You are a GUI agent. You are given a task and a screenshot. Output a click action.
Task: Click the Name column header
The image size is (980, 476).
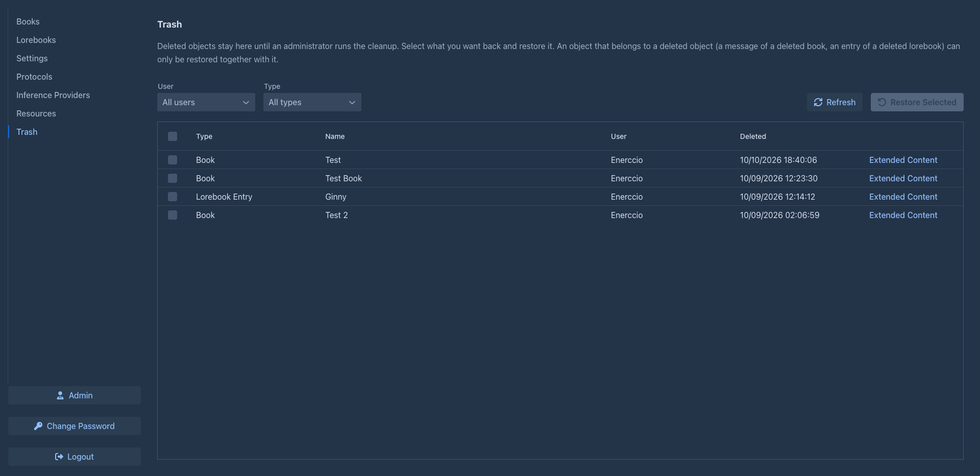[335, 136]
